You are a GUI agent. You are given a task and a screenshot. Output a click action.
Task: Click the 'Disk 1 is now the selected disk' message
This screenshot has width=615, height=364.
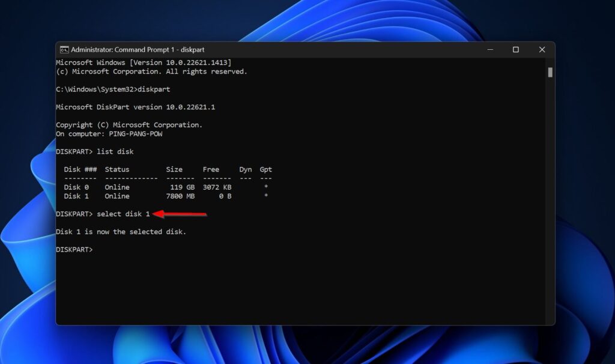[120, 231]
